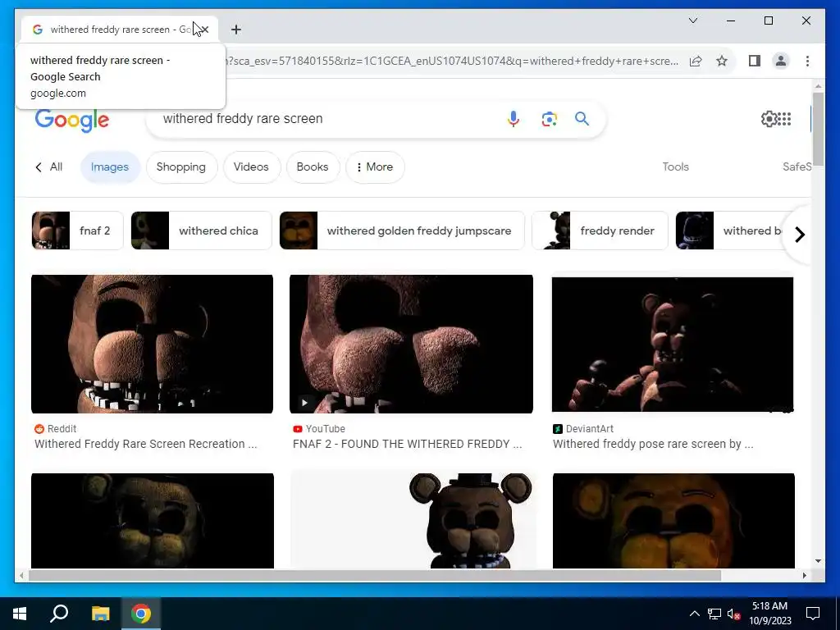The width and height of the screenshot is (840, 630).
Task: Click the Google logo
Action: pyautogui.click(x=72, y=120)
